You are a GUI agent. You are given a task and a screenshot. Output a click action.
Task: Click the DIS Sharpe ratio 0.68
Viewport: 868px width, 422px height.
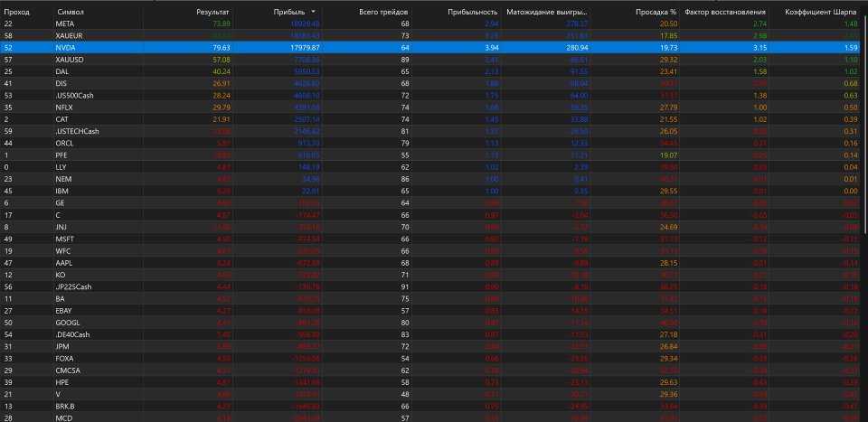(x=851, y=83)
